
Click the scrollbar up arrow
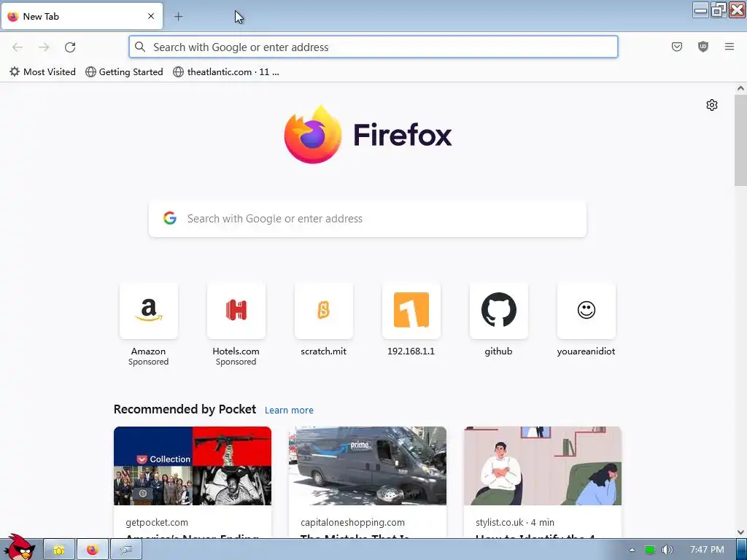click(740, 88)
